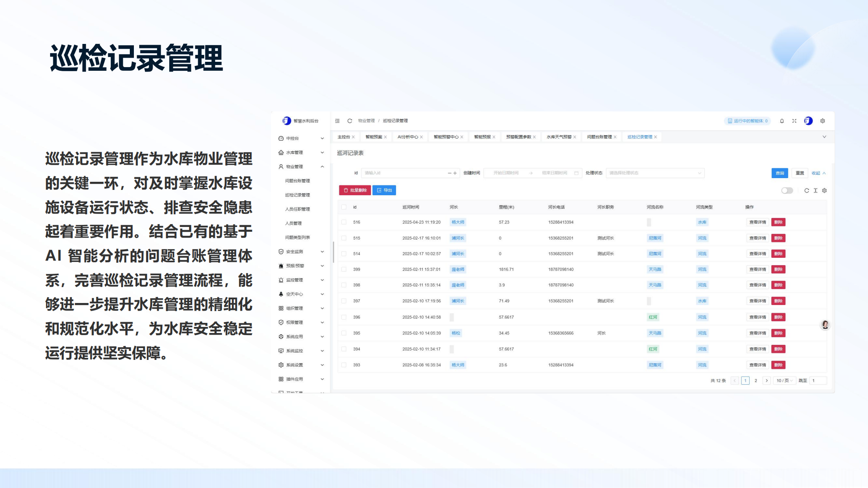The width and height of the screenshot is (868, 488).
Task: Collapse sidebar with the menu fold icon
Action: pos(337,121)
